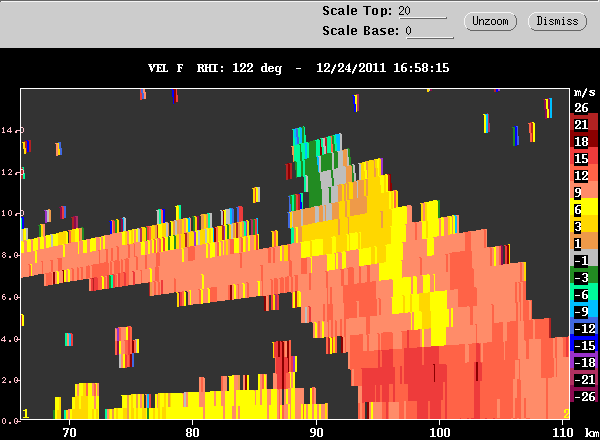Click the 8.0 height axis label
The width and height of the screenshot is (600, 440).
point(10,255)
